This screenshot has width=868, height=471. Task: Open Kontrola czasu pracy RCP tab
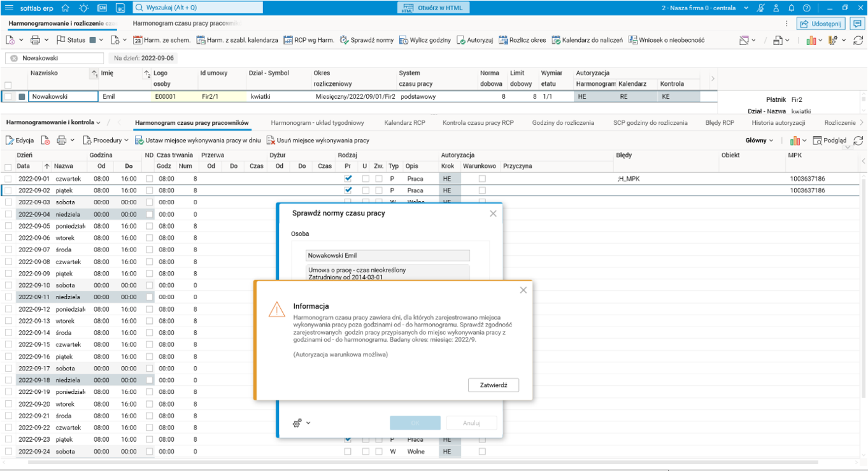tap(478, 122)
